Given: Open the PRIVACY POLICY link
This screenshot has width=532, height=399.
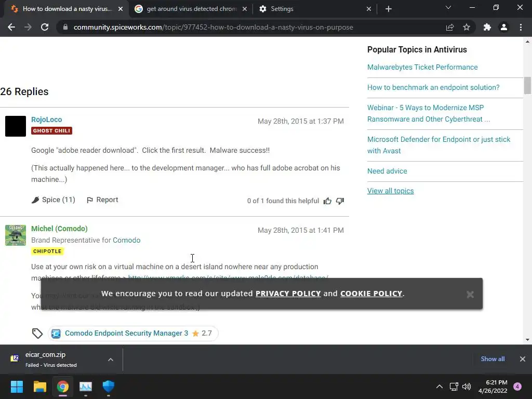Looking at the screenshot, I should (288, 294).
